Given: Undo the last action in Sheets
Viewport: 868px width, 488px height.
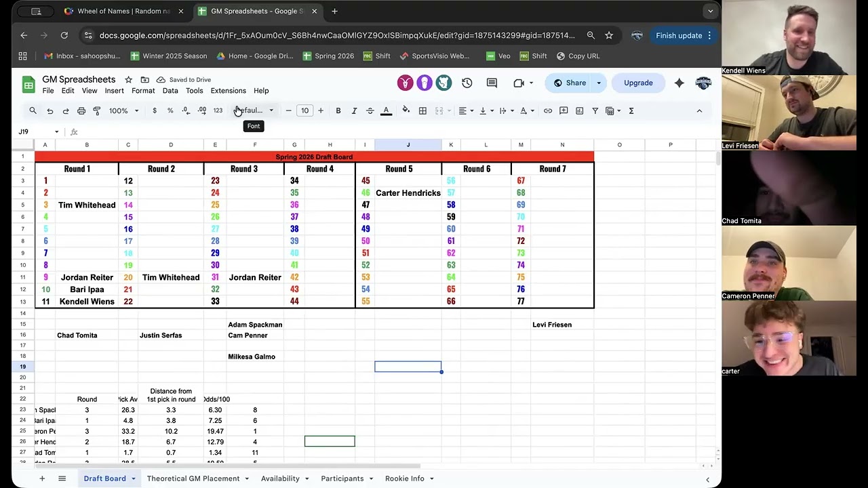Looking at the screenshot, I should pyautogui.click(x=50, y=110).
